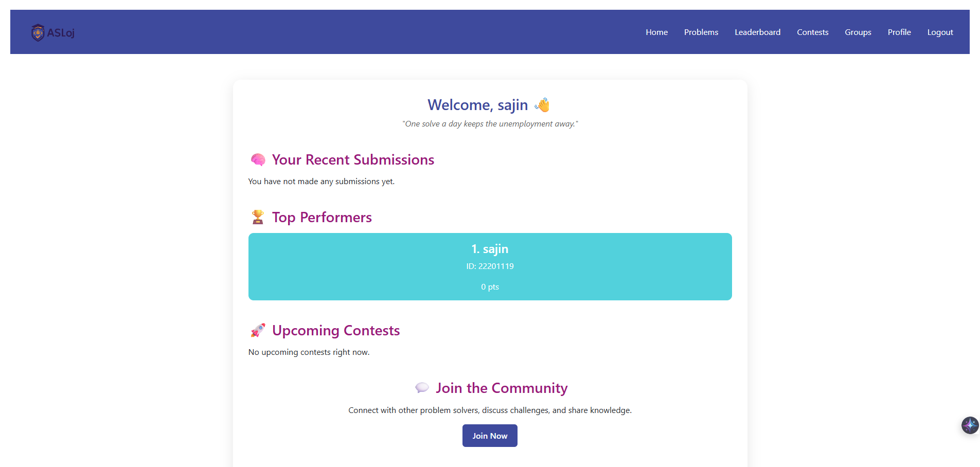Click the trophy icon beside Top Performers

click(258, 217)
